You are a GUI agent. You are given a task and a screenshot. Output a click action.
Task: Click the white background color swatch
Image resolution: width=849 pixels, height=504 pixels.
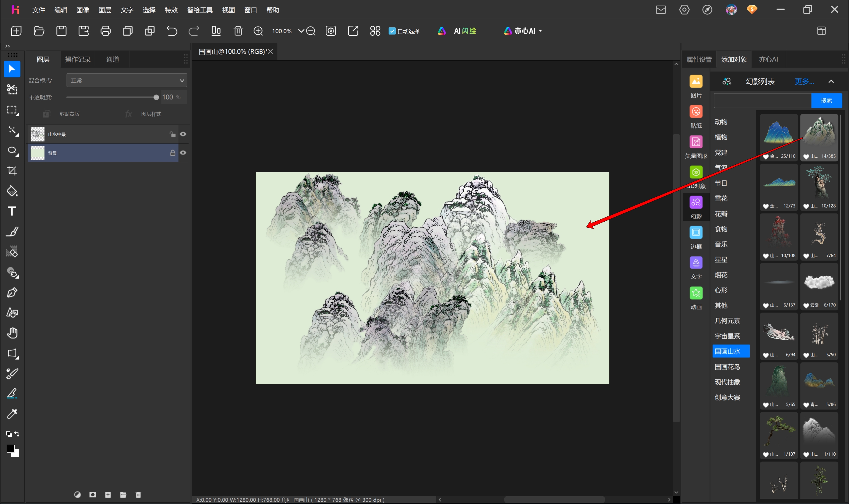pos(16,454)
